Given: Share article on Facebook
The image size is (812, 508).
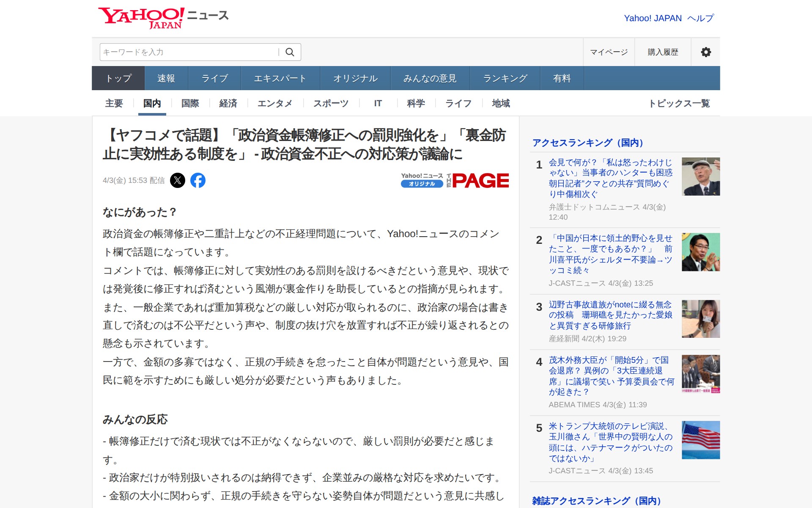Looking at the screenshot, I should tap(198, 180).
